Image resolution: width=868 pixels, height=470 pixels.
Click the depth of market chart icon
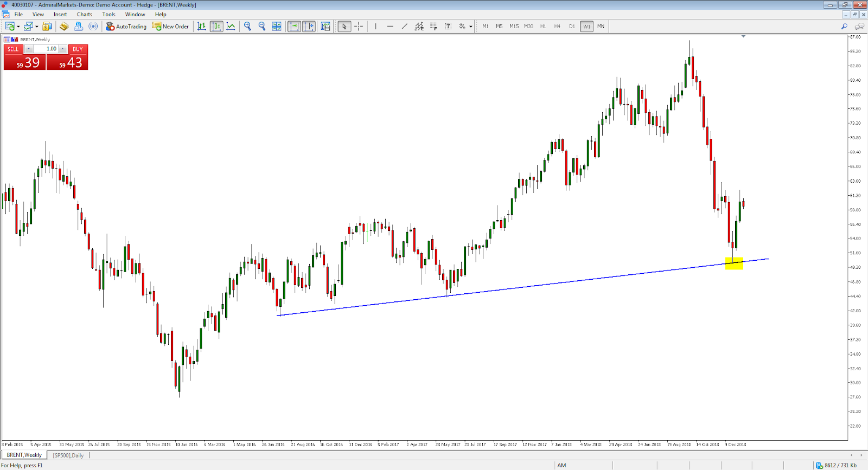[15, 40]
